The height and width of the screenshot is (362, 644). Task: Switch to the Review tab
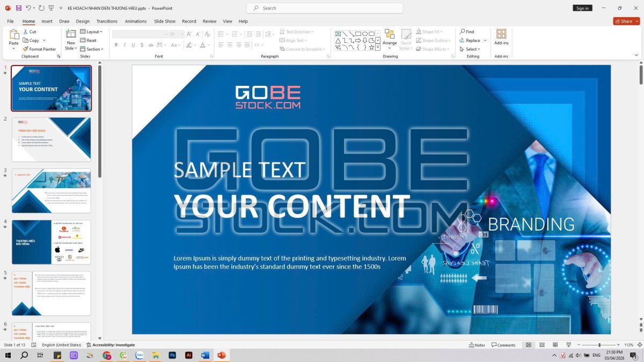click(x=209, y=21)
